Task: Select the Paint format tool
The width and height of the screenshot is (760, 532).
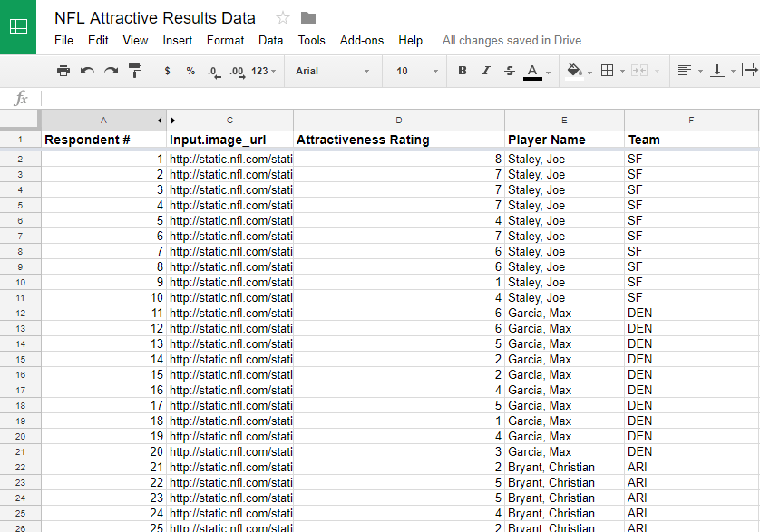Action: (135, 71)
